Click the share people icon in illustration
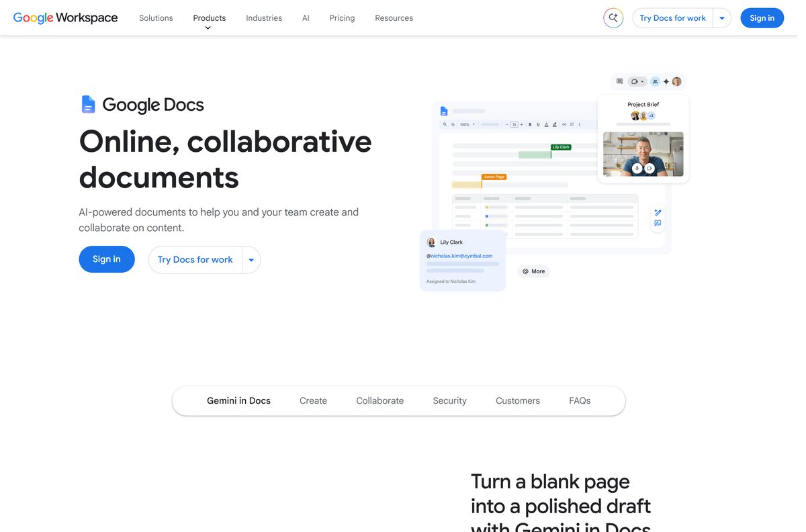806x532 pixels. click(655, 81)
